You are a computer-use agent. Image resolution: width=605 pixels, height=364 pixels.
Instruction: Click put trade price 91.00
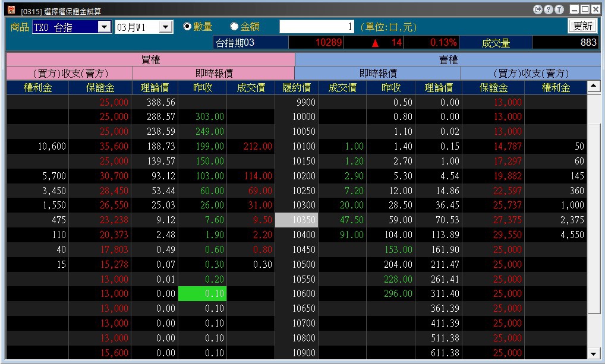tap(351, 235)
